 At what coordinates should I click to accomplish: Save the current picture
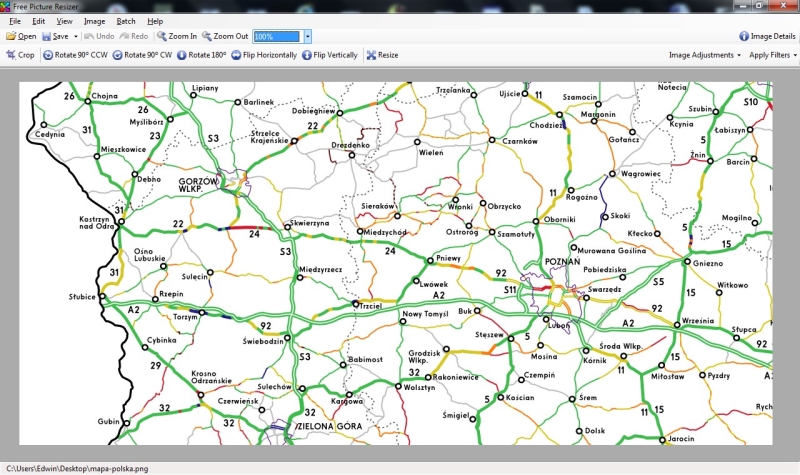pyautogui.click(x=54, y=36)
